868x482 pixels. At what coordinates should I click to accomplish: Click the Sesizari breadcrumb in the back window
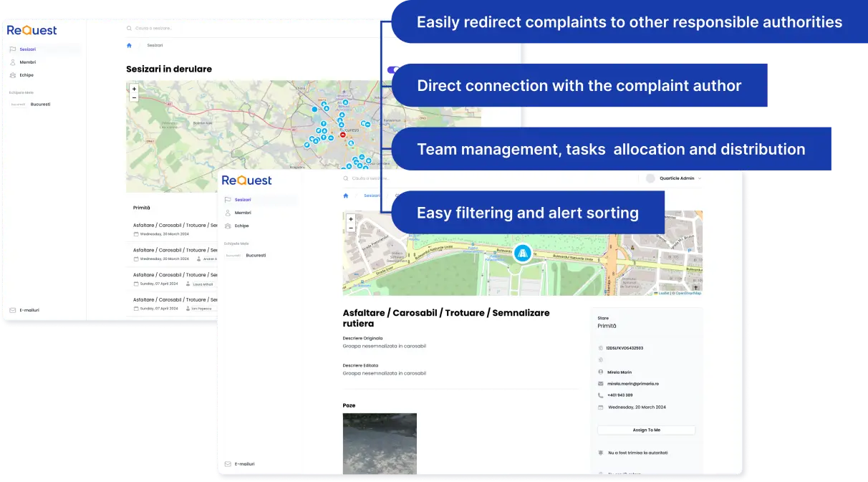[155, 45]
